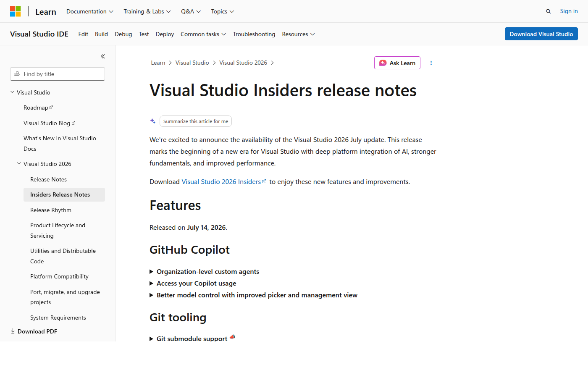Click the Download Visual Studio button
This screenshot has width=588, height=378.
tap(541, 34)
